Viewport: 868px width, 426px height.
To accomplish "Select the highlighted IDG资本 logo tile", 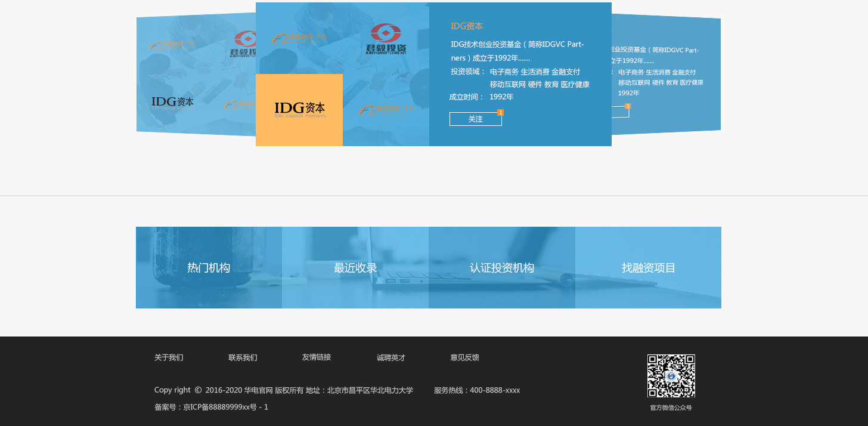I will pos(299,110).
